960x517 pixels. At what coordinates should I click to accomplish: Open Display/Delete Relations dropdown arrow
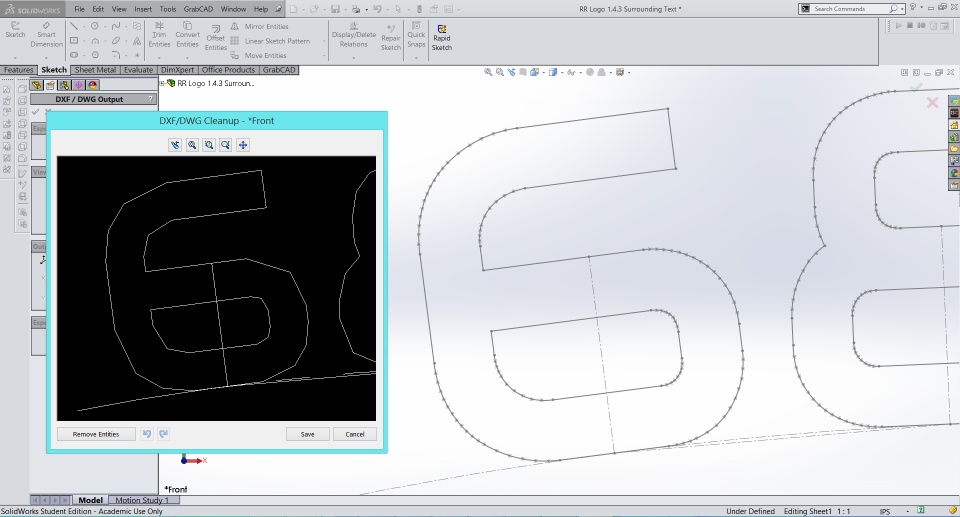coord(354,58)
